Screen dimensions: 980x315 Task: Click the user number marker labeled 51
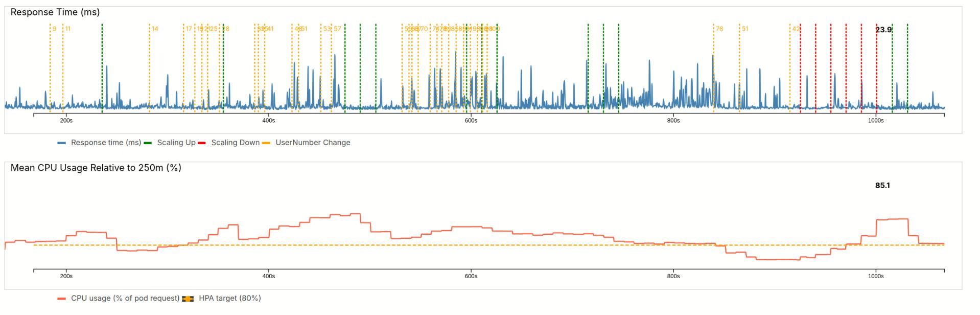click(745, 29)
